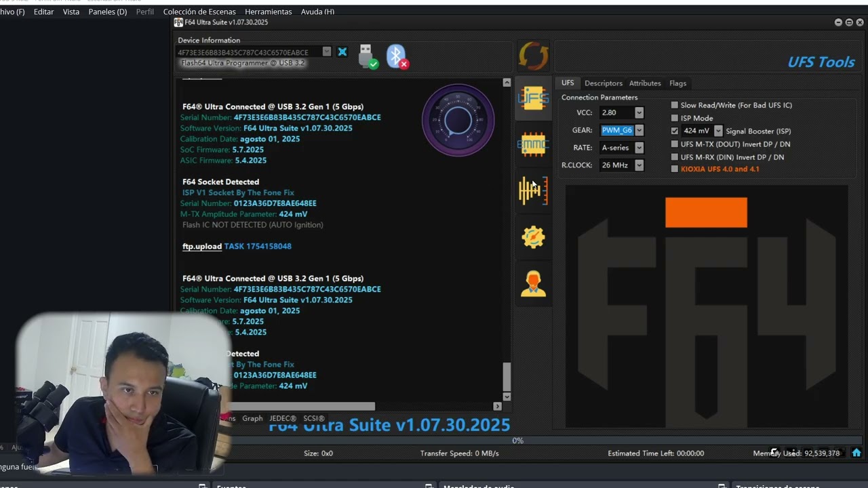Viewport: 868px width, 488px height.
Task: Switch to the Descriptors tab
Action: pyautogui.click(x=604, y=83)
